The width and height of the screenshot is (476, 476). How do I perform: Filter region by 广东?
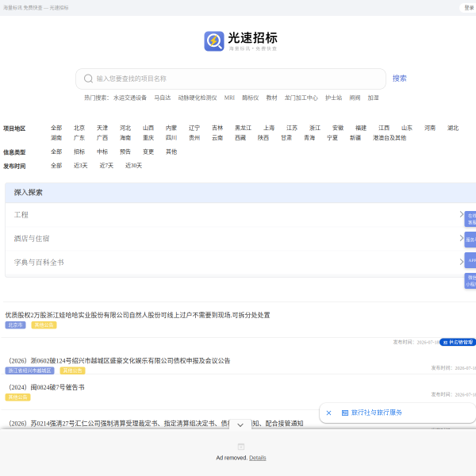79,137
